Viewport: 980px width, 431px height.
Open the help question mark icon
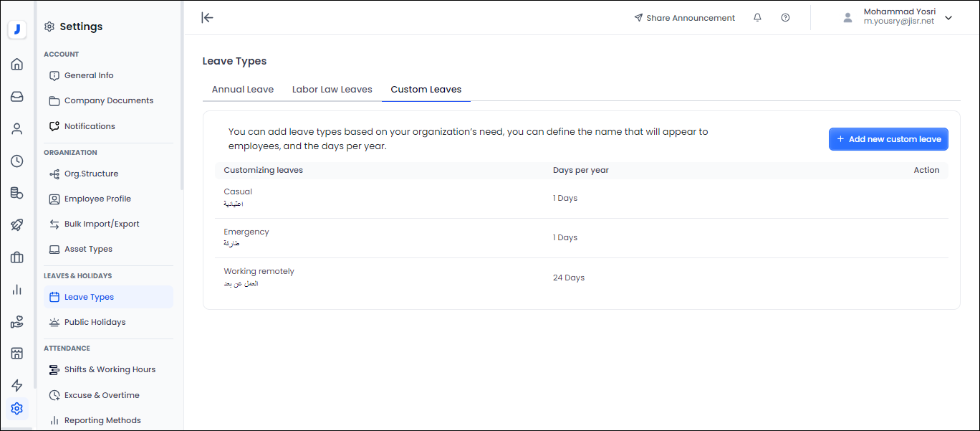point(785,18)
